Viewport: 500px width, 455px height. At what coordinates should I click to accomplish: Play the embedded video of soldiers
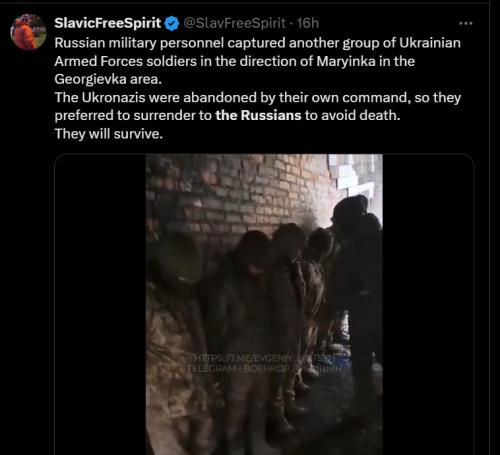[264, 304]
